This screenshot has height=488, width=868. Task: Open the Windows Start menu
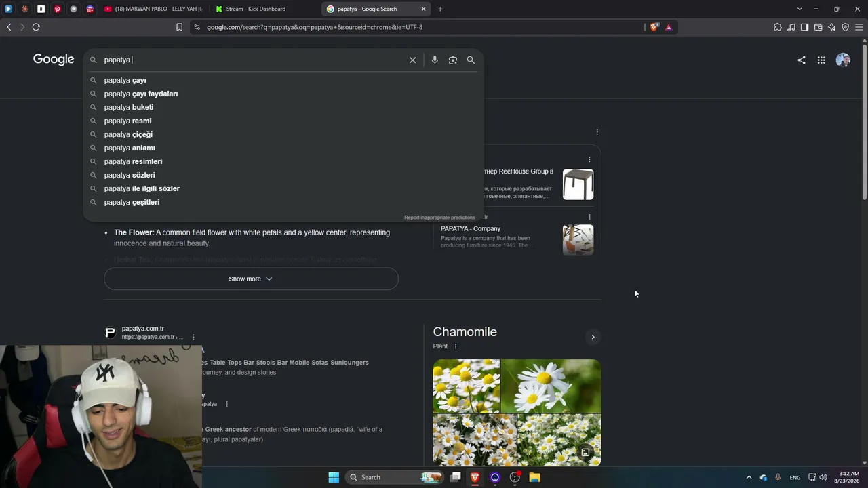click(x=334, y=477)
